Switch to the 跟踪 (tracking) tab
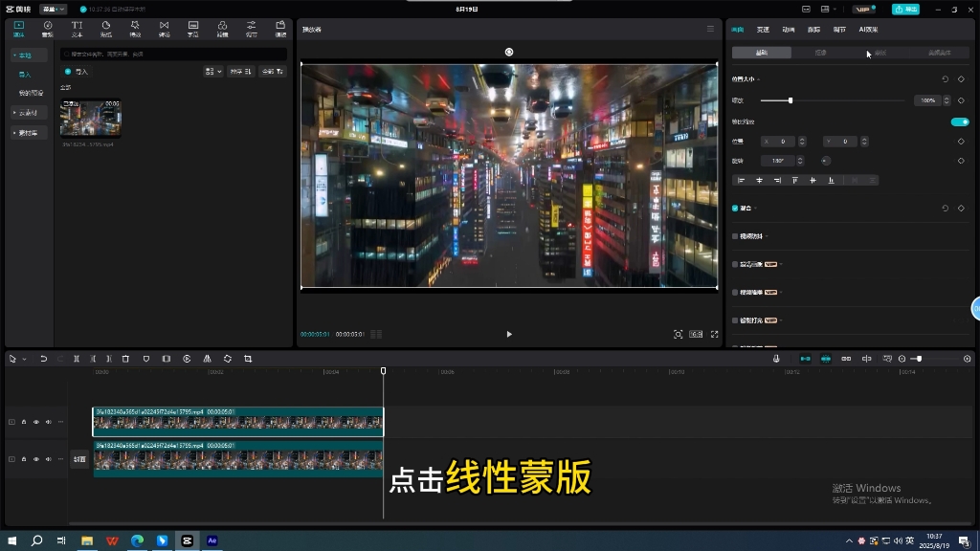The height and width of the screenshot is (551, 980). [813, 30]
